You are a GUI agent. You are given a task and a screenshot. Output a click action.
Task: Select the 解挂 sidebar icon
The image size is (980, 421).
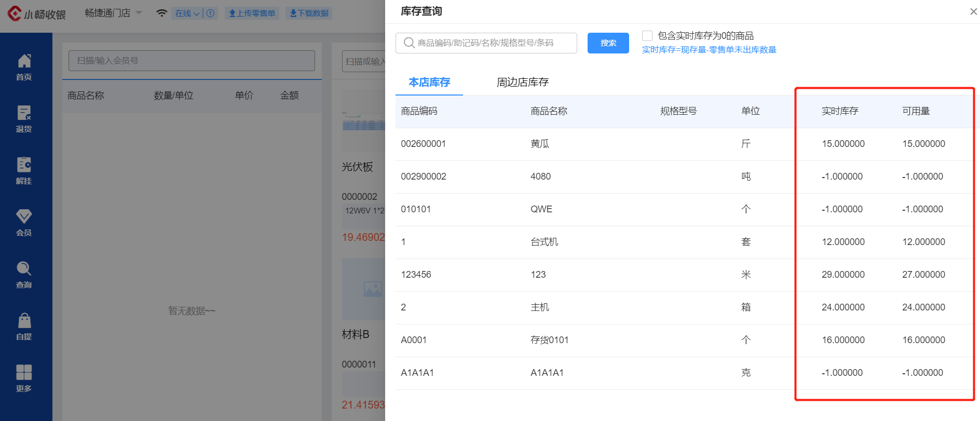24,171
